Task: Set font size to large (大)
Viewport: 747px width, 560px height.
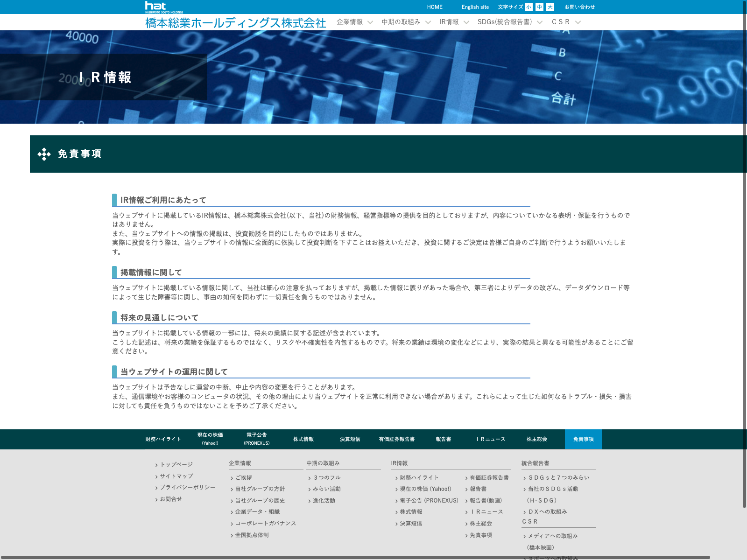Action: (x=550, y=7)
